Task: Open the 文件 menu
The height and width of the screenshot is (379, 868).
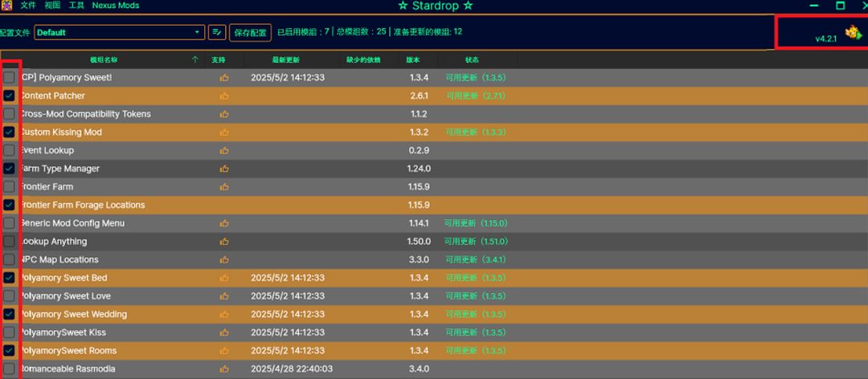Action: click(28, 6)
